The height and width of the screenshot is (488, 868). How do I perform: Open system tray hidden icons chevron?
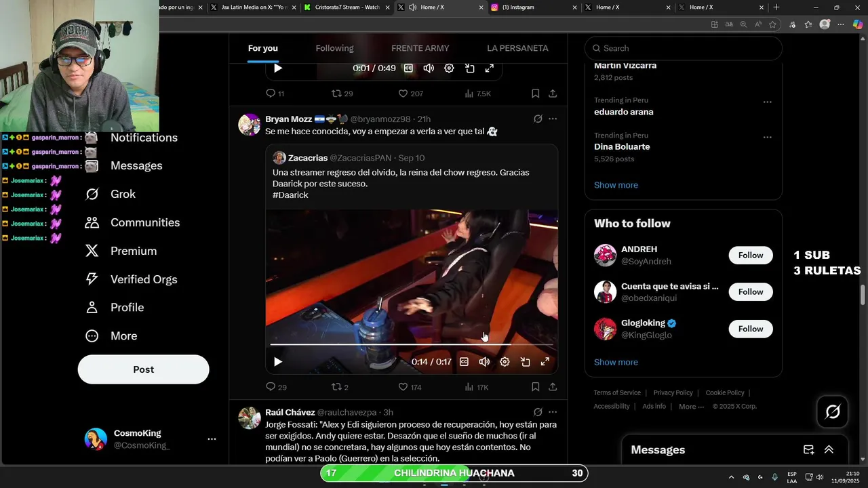point(731,477)
